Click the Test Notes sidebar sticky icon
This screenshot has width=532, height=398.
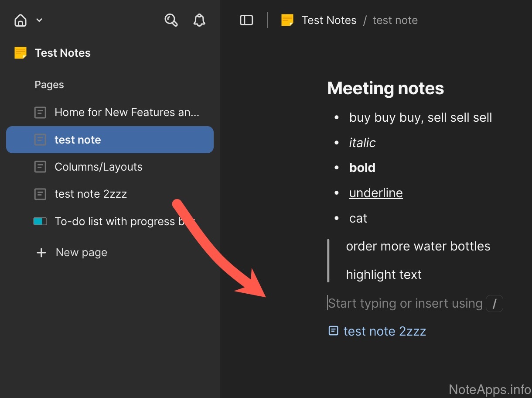[20, 53]
